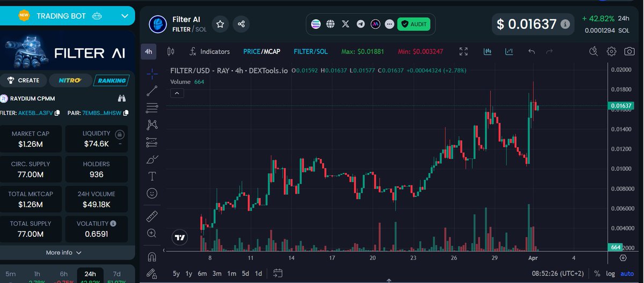Open the quick search icon in the chart toolbar
This screenshot has height=283, width=644.
[x=594, y=51]
